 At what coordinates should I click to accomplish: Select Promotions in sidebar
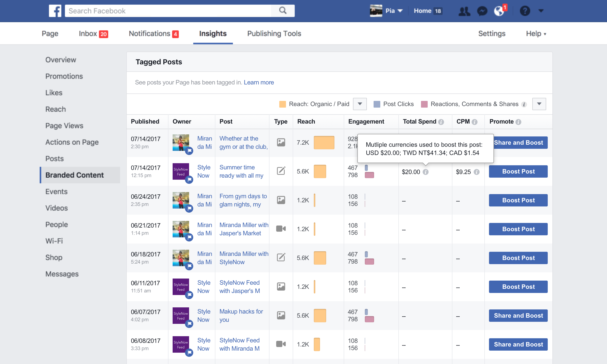click(x=64, y=76)
